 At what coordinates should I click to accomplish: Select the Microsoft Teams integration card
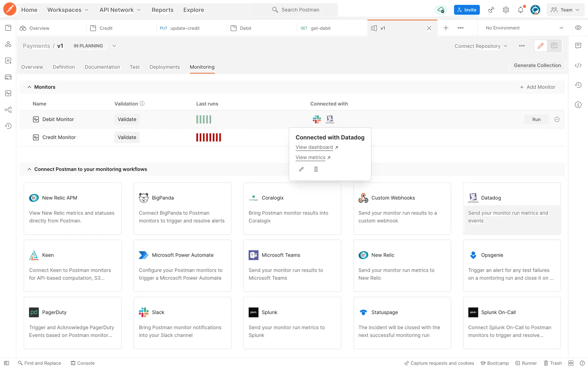tap(292, 266)
